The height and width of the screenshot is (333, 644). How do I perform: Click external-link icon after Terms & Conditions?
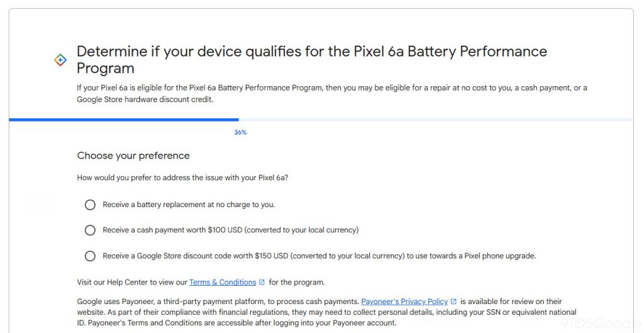pos(262,283)
